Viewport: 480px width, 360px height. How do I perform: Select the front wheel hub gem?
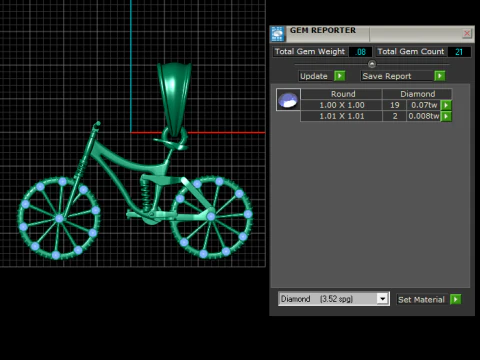click(x=59, y=219)
